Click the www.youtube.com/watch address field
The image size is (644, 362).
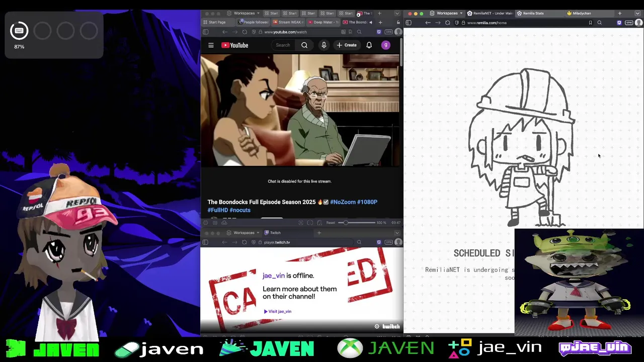tap(302, 32)
